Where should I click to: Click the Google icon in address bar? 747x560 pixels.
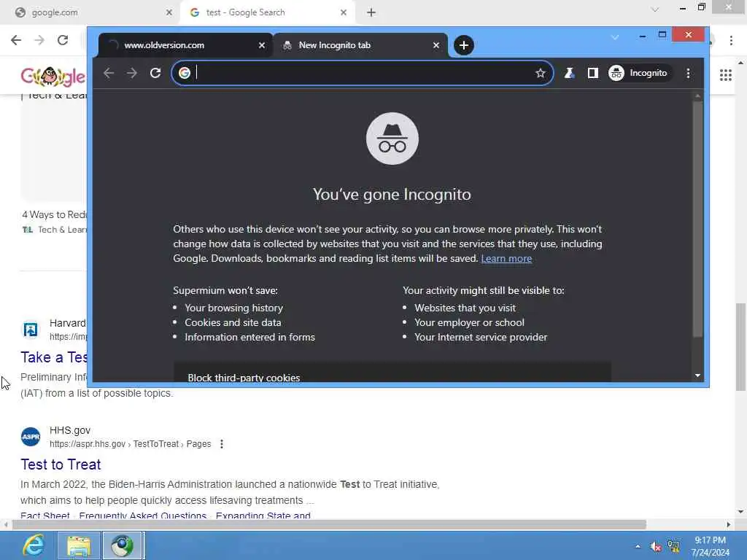[185, 73]
